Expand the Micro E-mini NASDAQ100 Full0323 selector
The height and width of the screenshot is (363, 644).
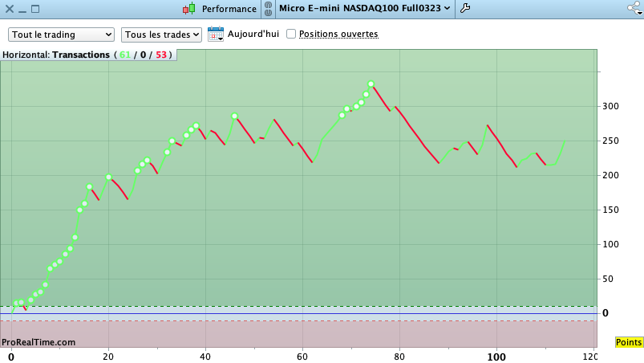point(365,8)
